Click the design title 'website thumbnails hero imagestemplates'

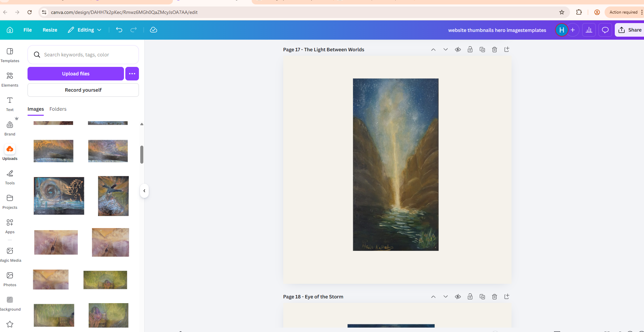point(497,30)
